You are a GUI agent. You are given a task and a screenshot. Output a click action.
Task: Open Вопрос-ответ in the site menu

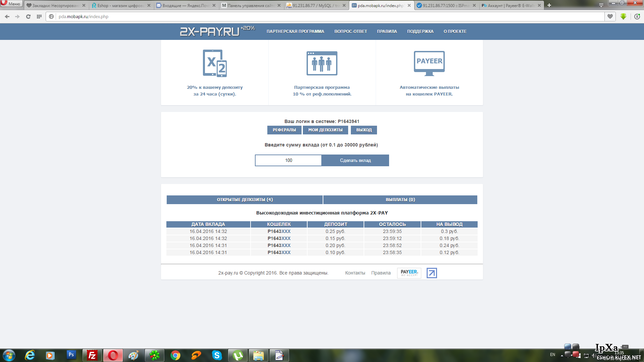351,31
